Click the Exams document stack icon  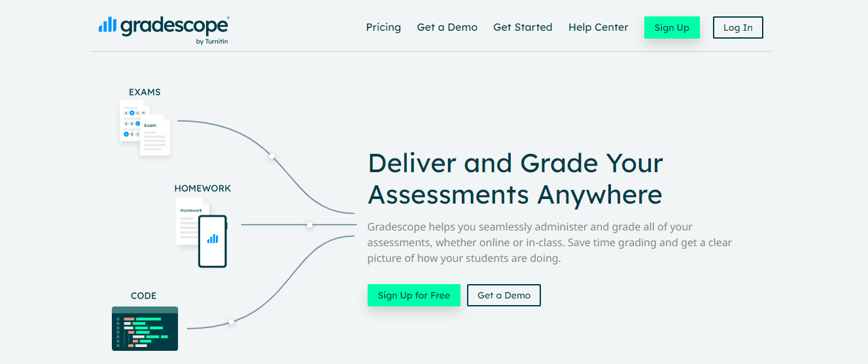click(x=145, y=128)
